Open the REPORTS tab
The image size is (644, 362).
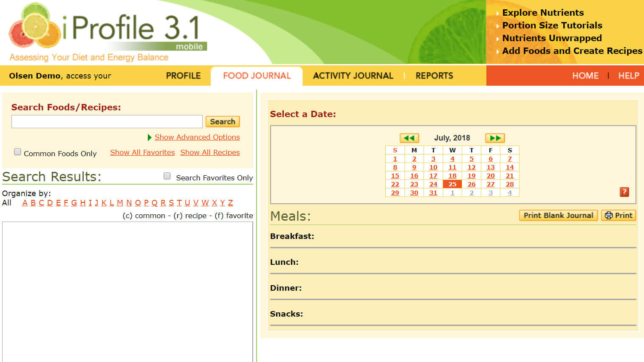pyautogui.click(x=434, y=76)
